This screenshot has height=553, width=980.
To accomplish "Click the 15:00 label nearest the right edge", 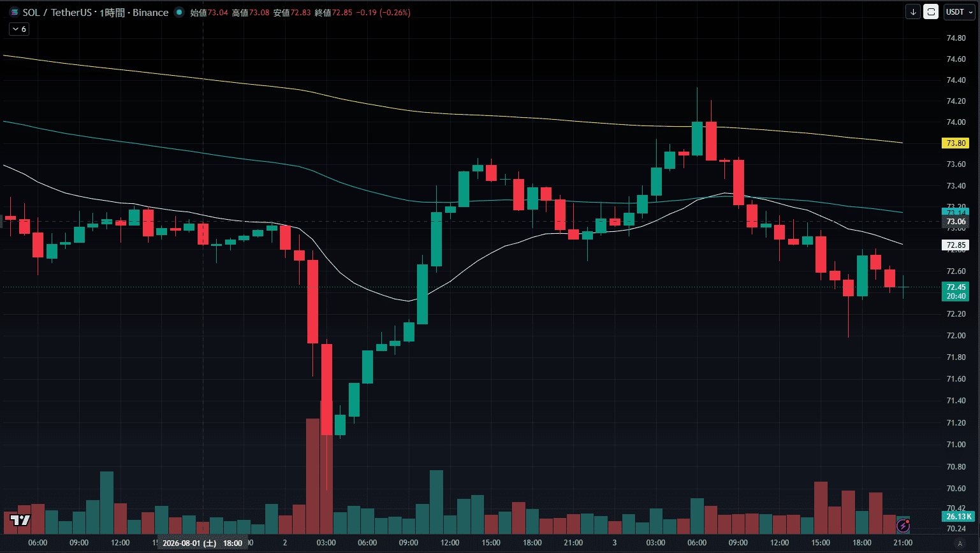I will click(x=821, y=543).
